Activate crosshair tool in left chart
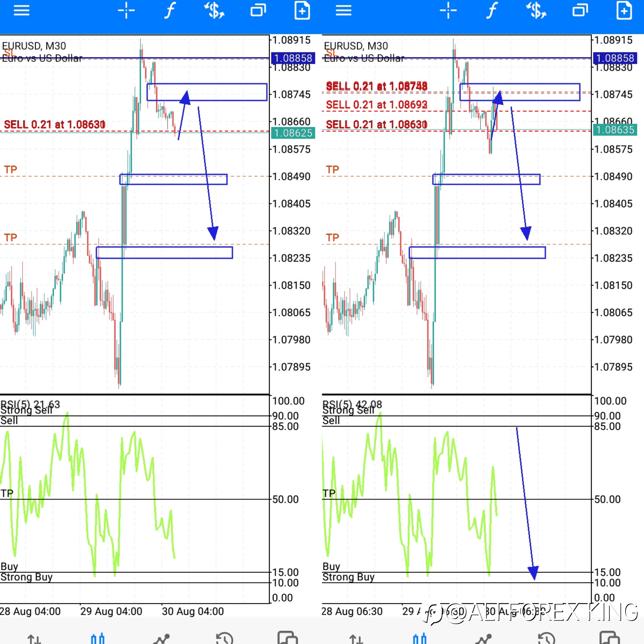Viewport: 644px width, 644px height. (126, 10)
